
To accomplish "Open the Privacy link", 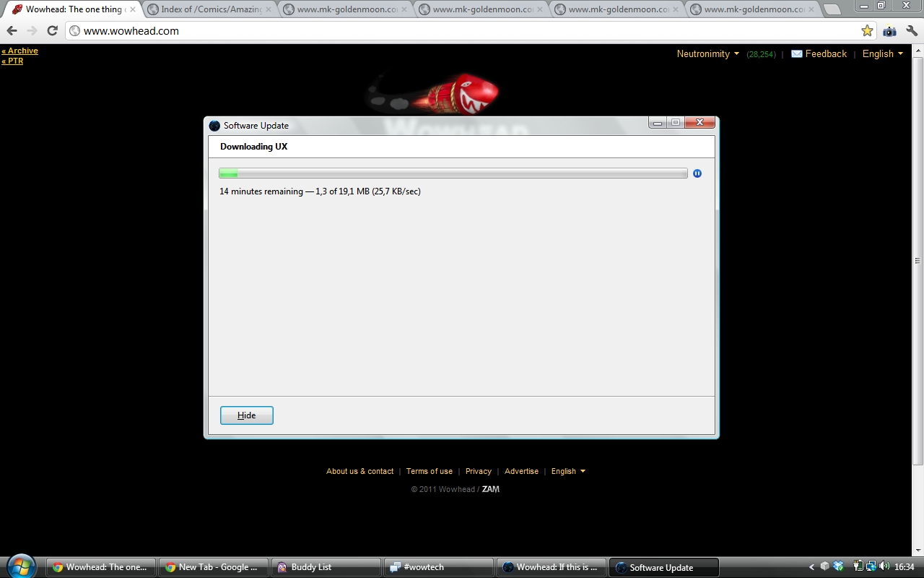I will (x=479, y=471).
